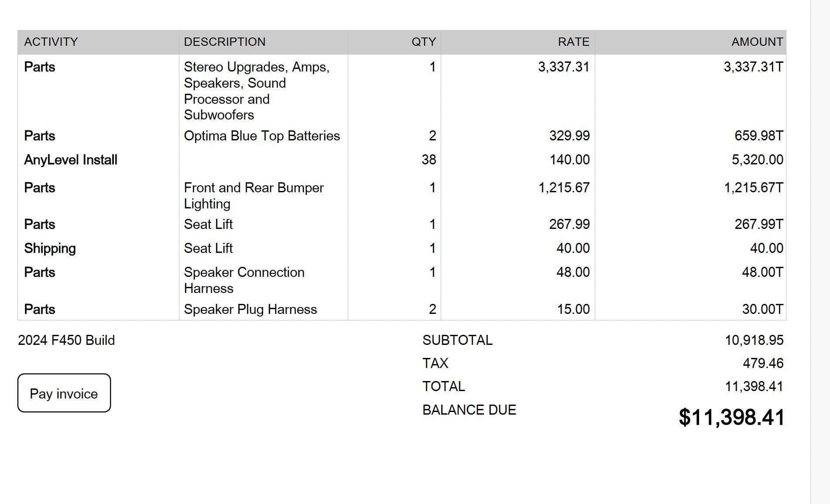Select the Shipping activity label

point(50,249)
